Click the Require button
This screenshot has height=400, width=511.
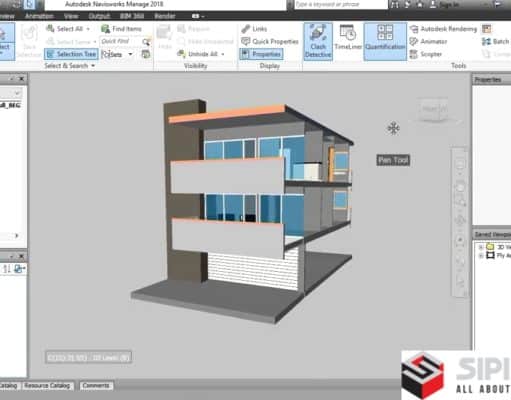click(x=194, y=29)
